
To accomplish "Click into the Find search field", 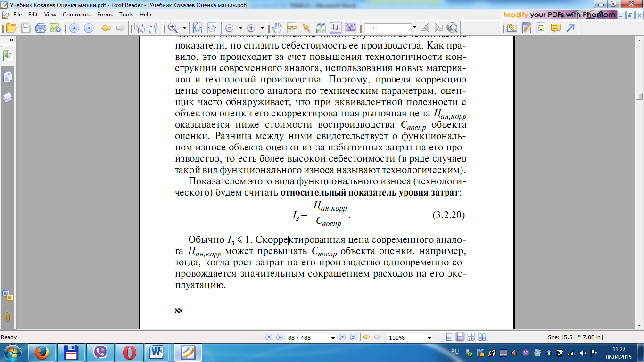I will (388, 28).
